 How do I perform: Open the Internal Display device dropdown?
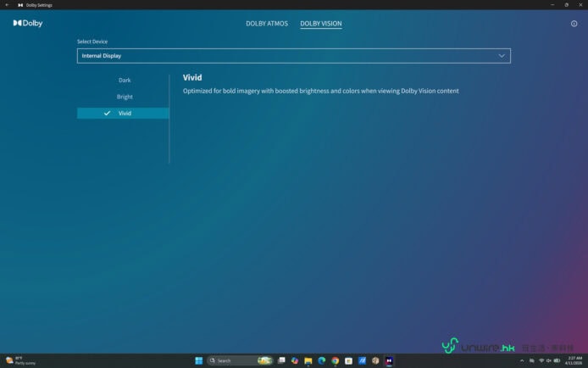point(294,56)
